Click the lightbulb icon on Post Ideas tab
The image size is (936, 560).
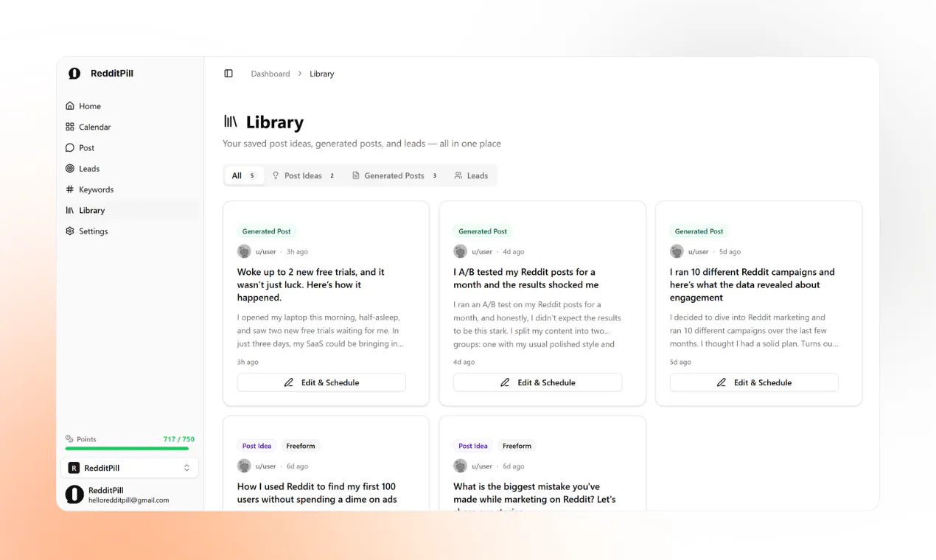[x=276, y=175]
